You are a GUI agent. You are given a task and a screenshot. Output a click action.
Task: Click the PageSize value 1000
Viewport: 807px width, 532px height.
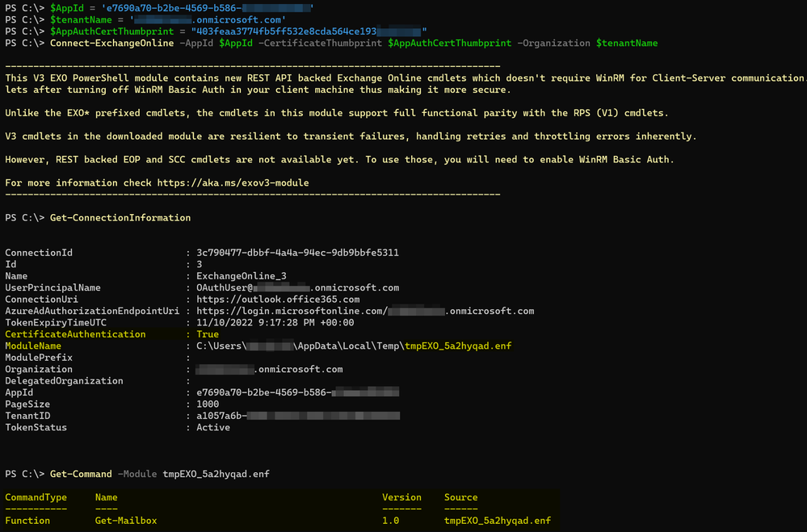click(x=208, y=404)
